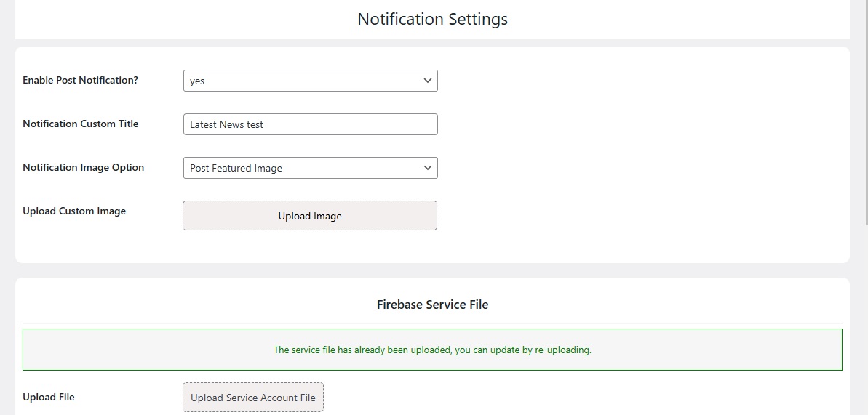Click the Upload Image button
The height and width of the screenshot is (415, 868).
(x=310, y=216)
